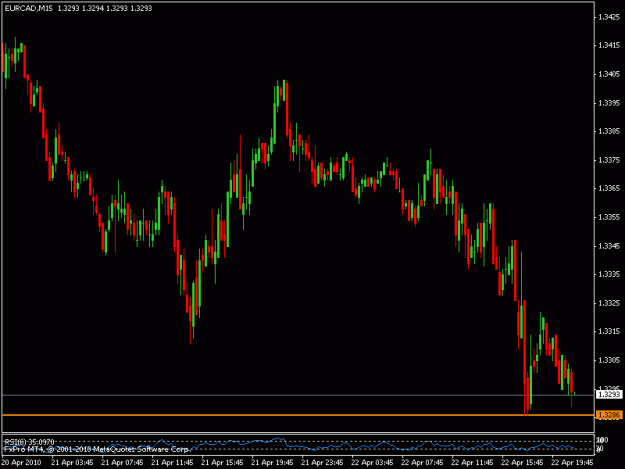Click the 1.3325 price scale value

609,303
